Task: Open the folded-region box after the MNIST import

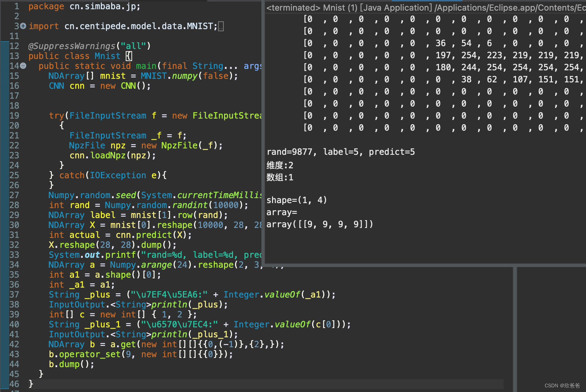Action: point(221,26)
